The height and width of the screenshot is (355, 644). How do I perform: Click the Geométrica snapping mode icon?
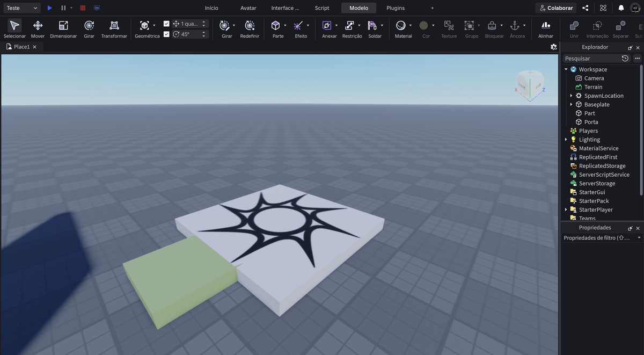pyautogui.click(x=144, y=25)
